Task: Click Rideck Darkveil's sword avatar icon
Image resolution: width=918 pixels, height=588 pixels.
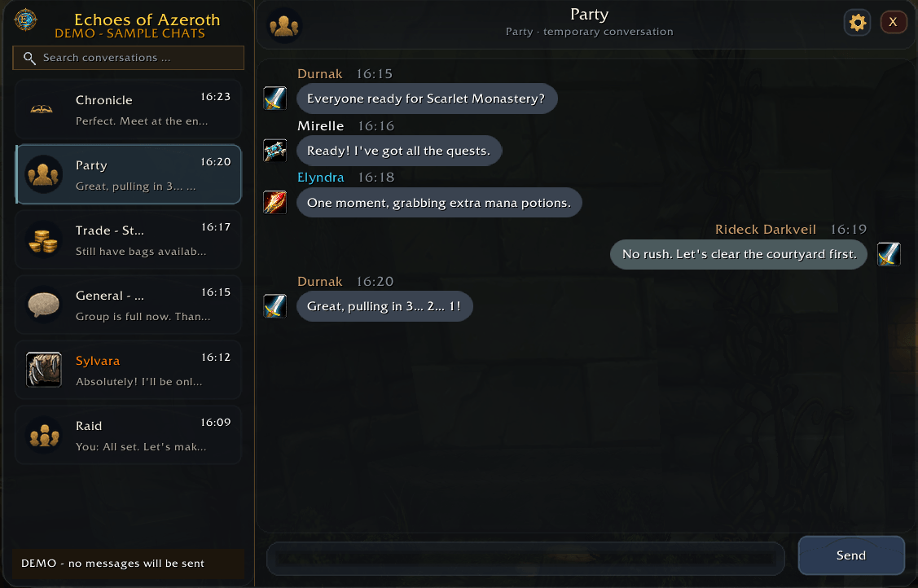Action: coord(889,254)
